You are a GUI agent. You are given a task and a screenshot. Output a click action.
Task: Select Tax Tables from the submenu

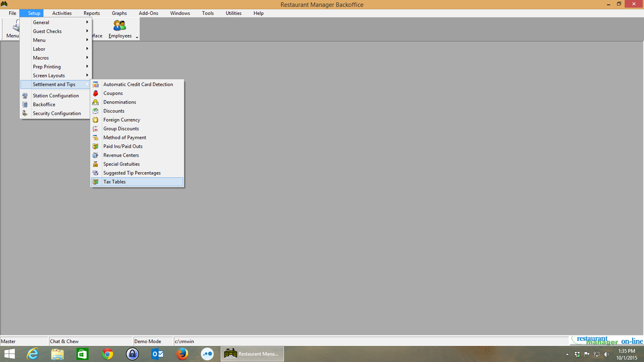tap(137, 182)
